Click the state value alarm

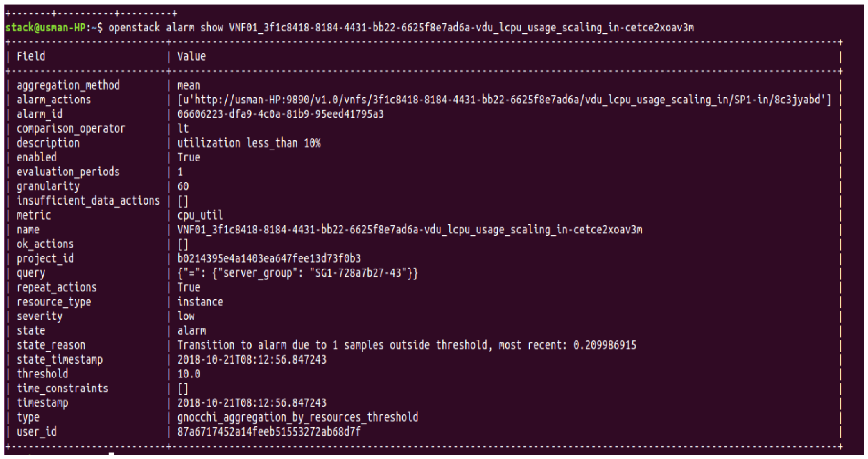(x=191, y=330)
